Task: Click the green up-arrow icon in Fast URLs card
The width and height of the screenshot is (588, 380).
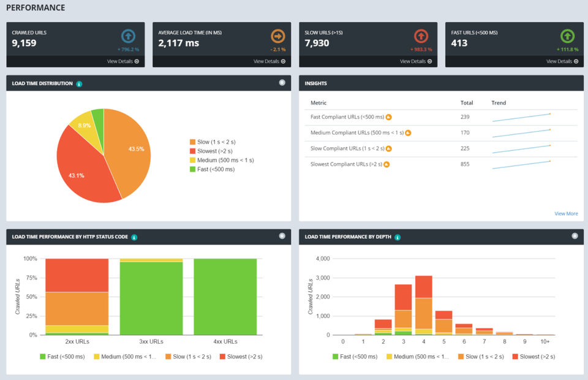Action: [x=567, y=36]
